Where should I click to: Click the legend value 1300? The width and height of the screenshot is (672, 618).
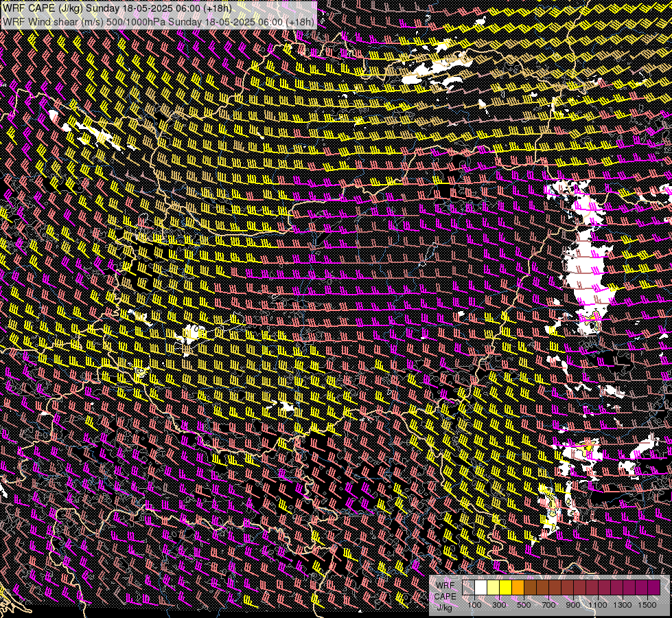[x=623, y=605]
